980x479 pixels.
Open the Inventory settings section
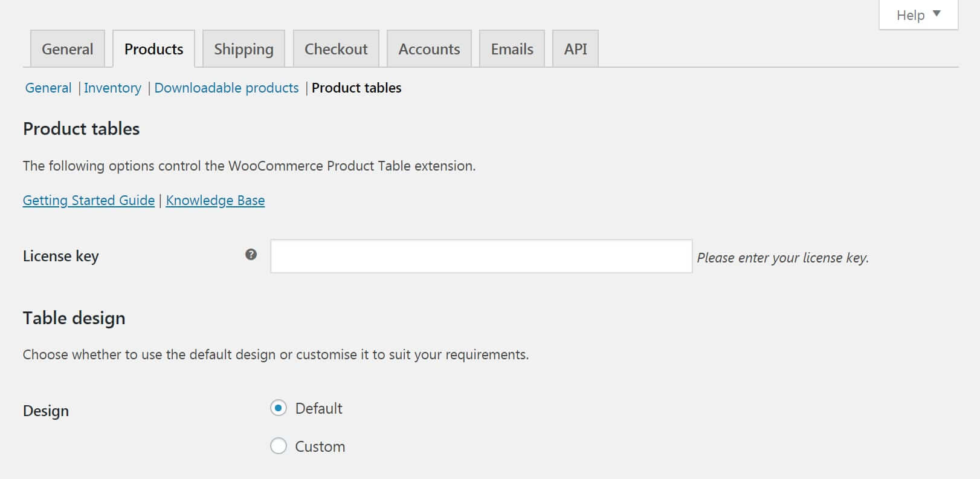[x=112, y=88]
